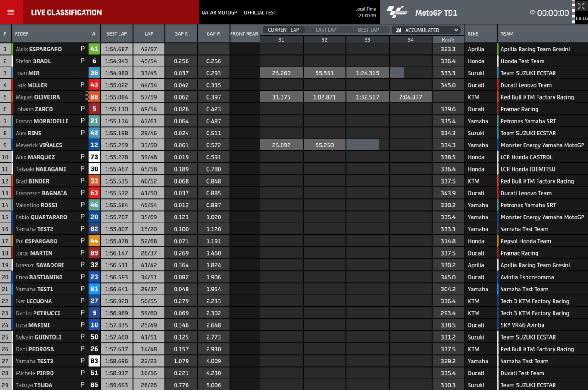Open the hamburger menu
Screen dimensions: 588x390
(x=11, y=12)
